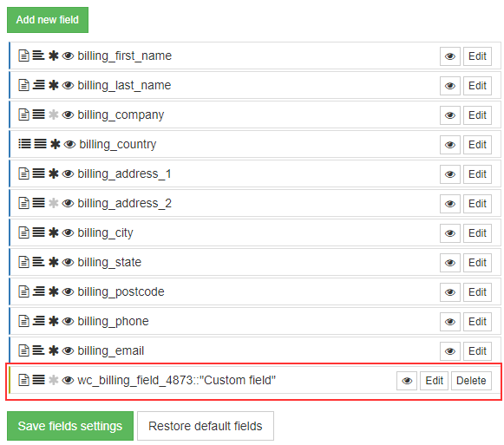
Task: Toggle visibility button for billing_address_2
Action: [450, 204]
